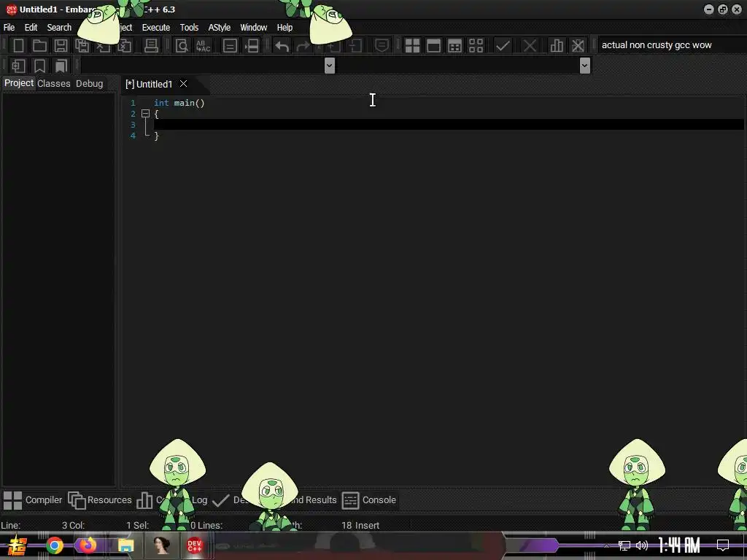Screen dimensions: 747x560
Task: Open the Window menu
Action: 253,28
